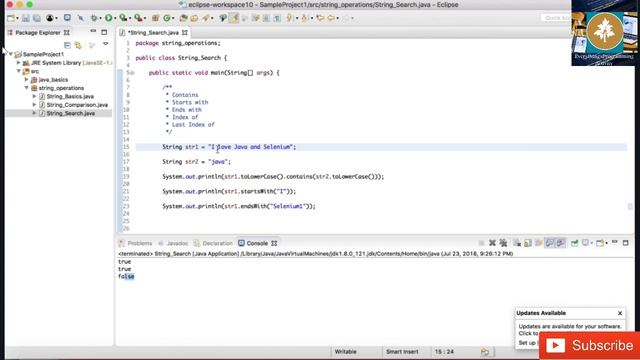Click the 'Smart Insert' status bar entry
This screenshot has height=360, width=640.
point(402,351)
